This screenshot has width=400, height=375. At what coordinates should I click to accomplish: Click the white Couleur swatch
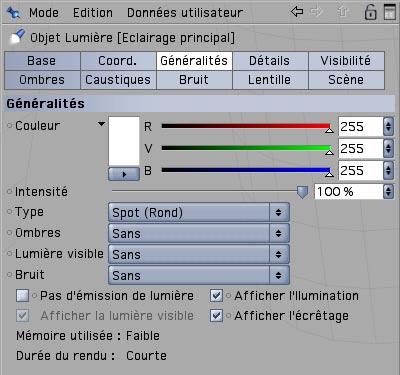tap(124, 141)
